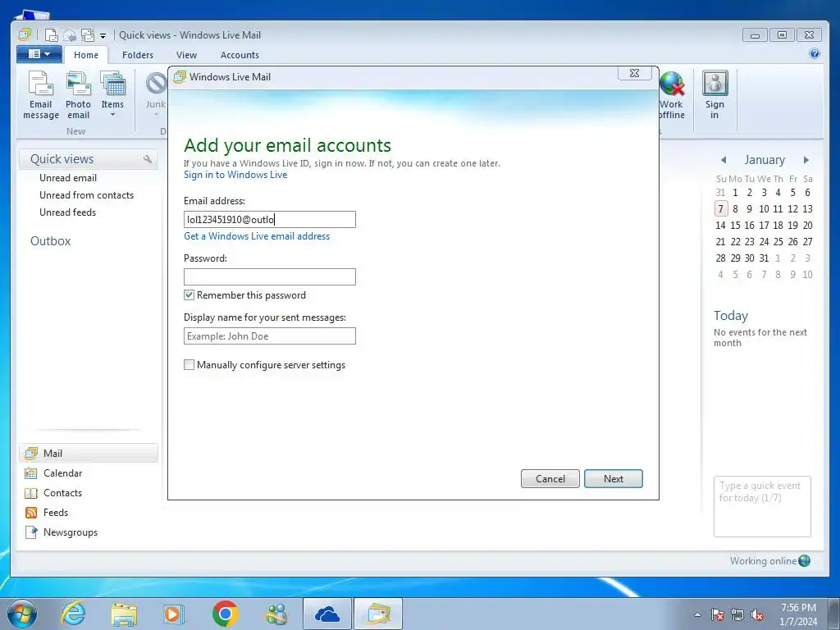Open Windows Explorer from the taskbar
This screenshot has height=630, width=840.
click(x=124, y=614)
